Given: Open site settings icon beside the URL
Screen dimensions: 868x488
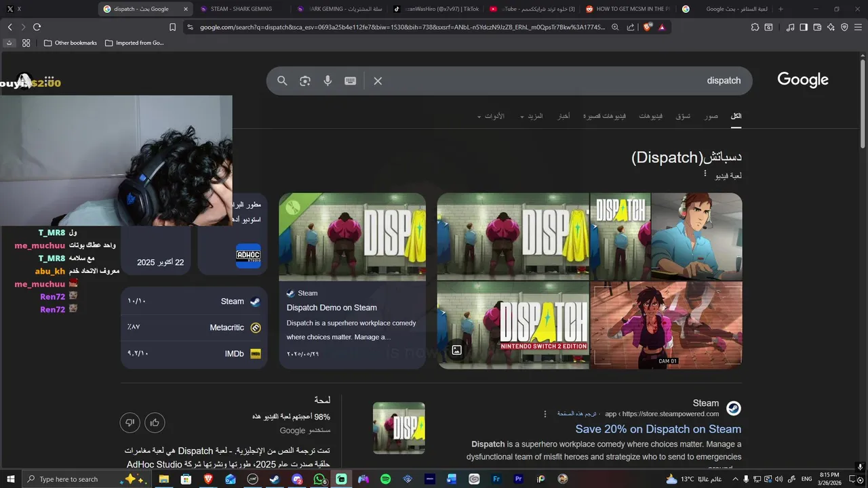Looking at the screenshot, I should (190, 27).
